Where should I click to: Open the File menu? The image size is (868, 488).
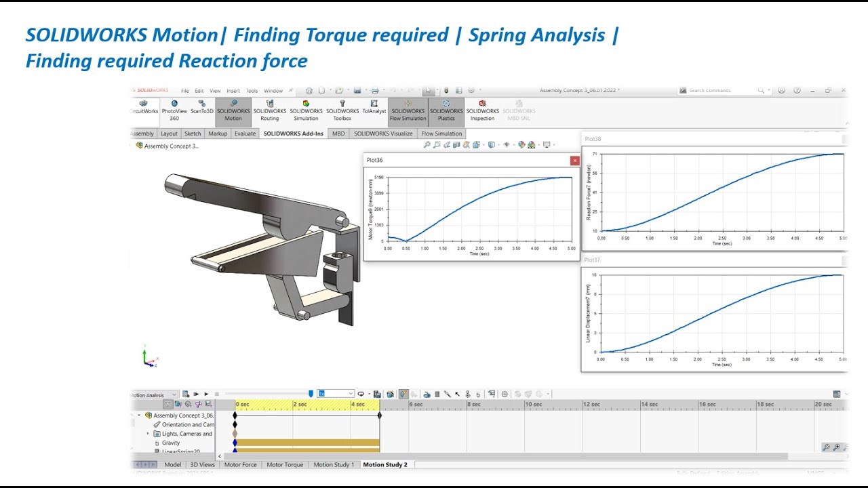(x=184, y=91)
